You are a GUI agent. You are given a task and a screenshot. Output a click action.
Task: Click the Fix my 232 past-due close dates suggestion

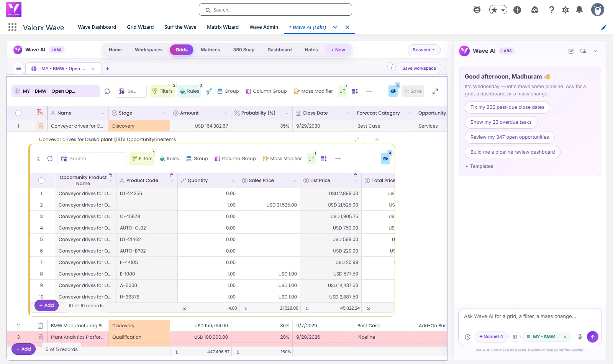(x=507, y=107)
